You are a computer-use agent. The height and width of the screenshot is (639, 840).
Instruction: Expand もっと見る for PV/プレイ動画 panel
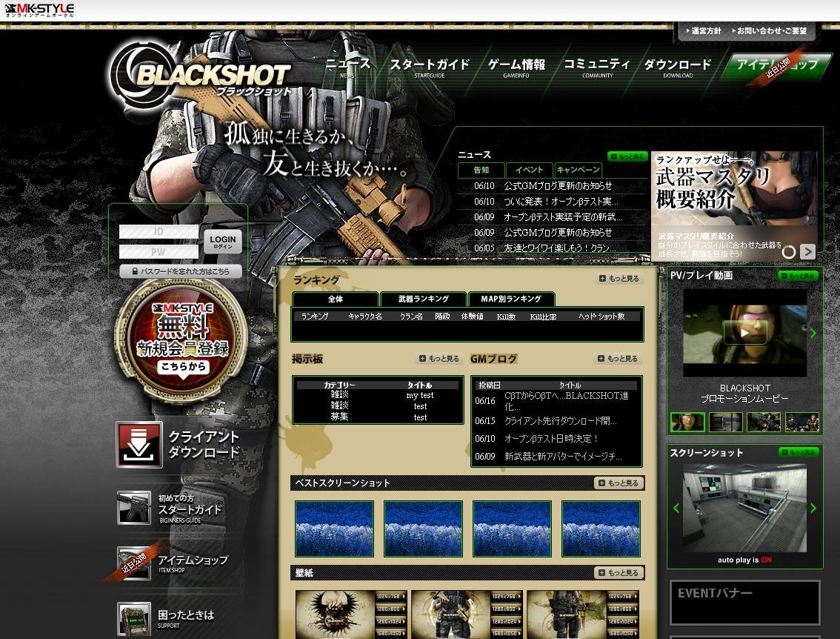[799, 276]
